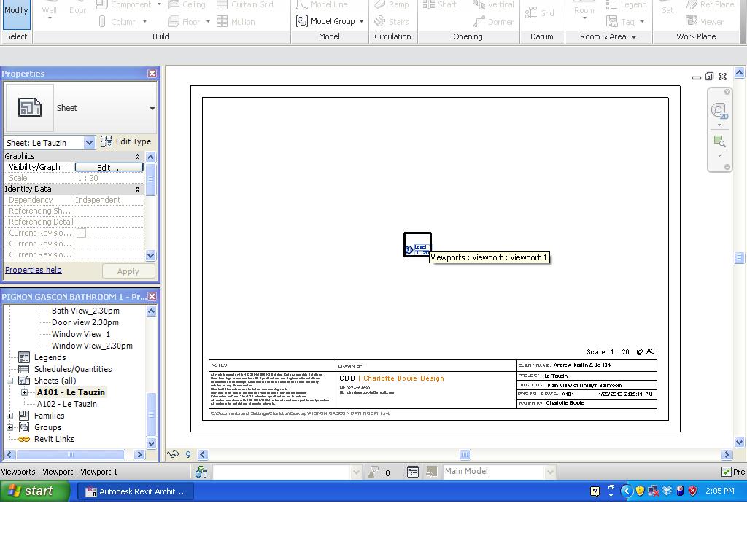Open the 2D steering wheel navigation tool

tap(719, 112)
